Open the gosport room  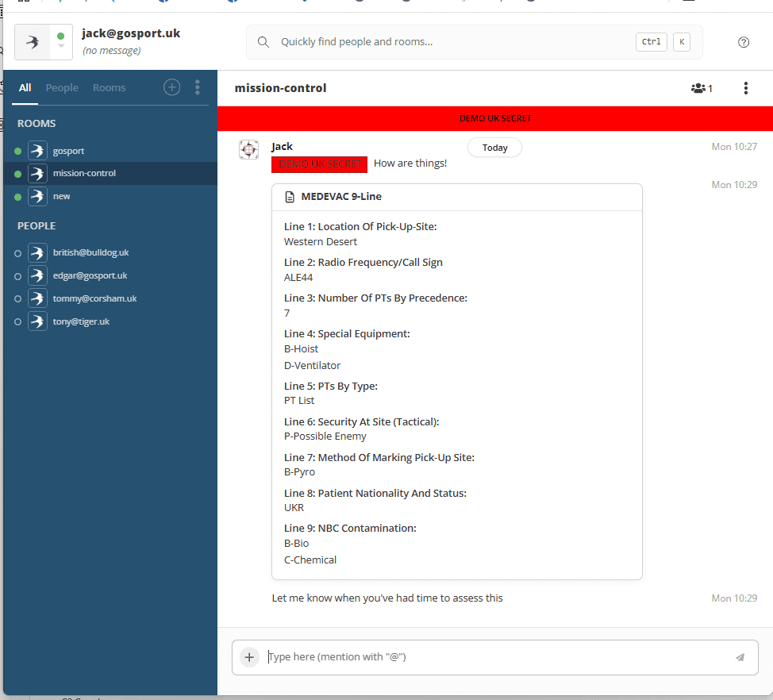pos(68,151)
